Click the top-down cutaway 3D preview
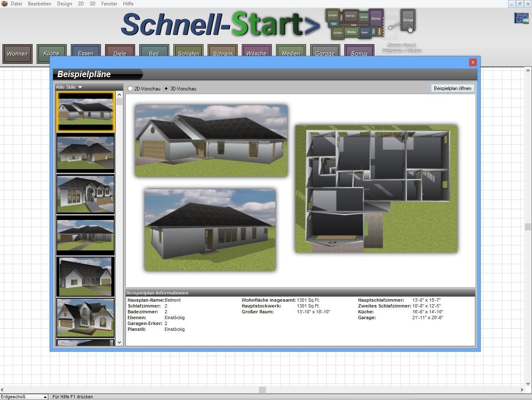This screenshot has height=400, width=532. (376, 188)
